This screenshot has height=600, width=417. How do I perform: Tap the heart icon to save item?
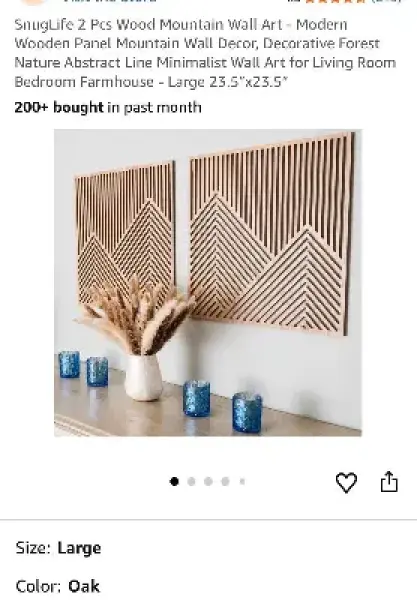tap(346, 482)
